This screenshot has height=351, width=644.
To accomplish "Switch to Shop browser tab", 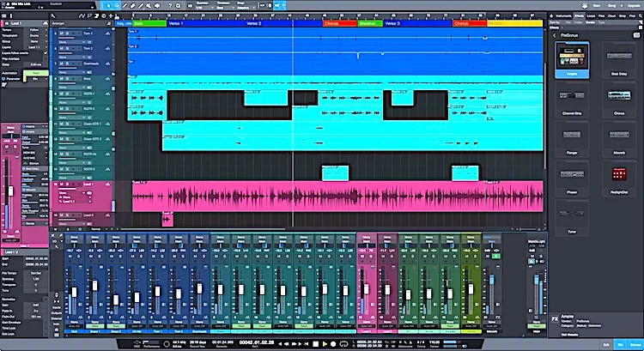I will [623, 15].
